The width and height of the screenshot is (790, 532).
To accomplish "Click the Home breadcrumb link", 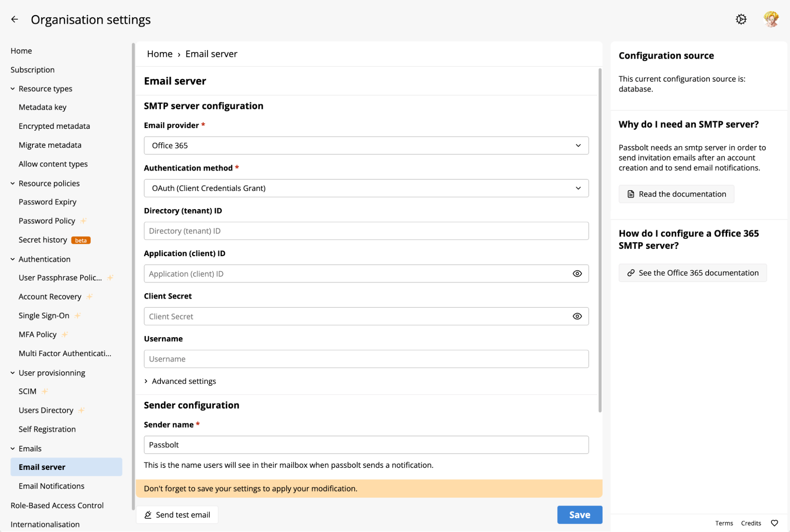I will (x=160, y=54).
